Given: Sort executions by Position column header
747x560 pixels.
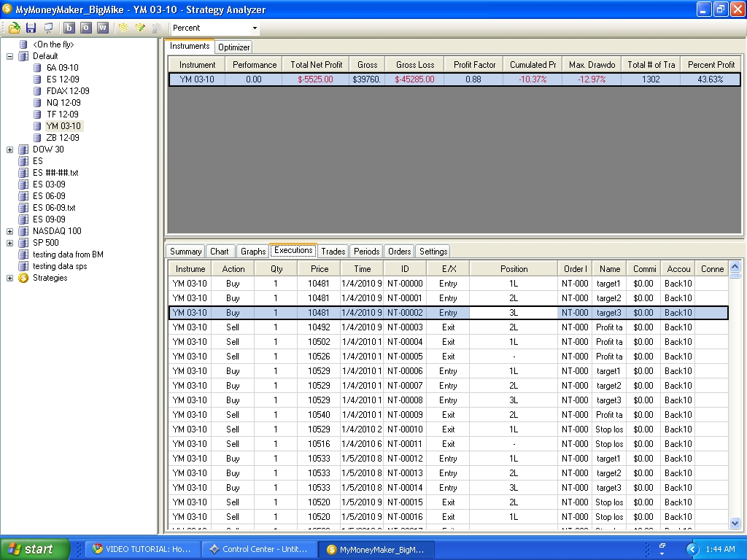Looking at the screenshot, I should pos(514,269).
